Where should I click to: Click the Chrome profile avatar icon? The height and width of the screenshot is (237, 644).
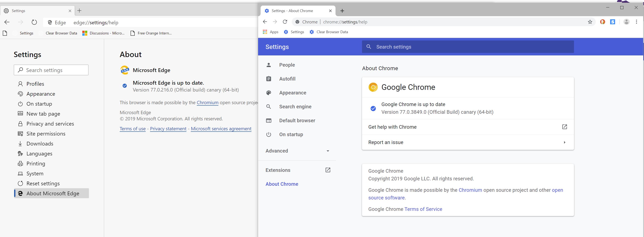point(626,22)
